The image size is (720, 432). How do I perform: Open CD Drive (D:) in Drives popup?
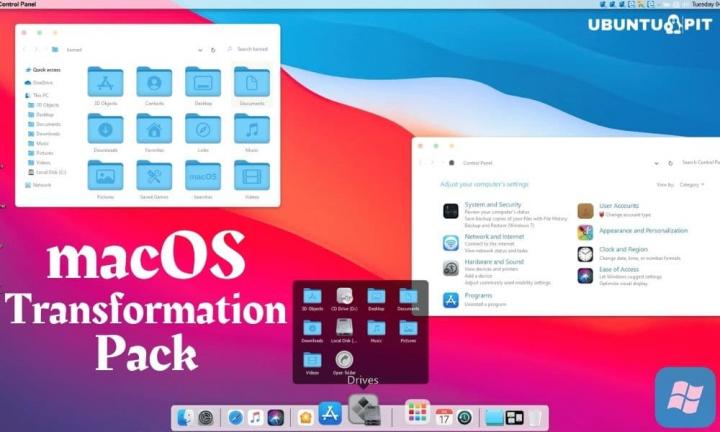pos(344,299)
